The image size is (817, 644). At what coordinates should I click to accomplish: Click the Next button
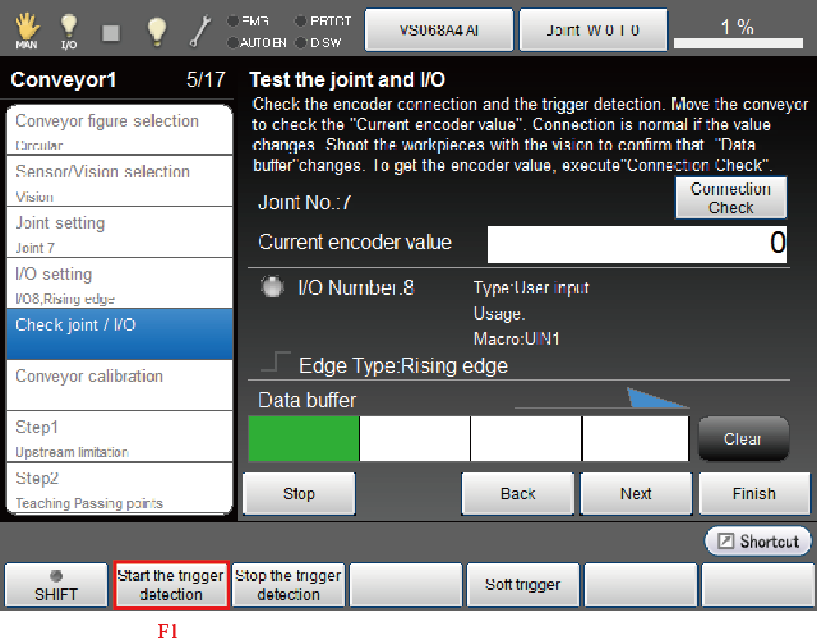click(636, 494)
